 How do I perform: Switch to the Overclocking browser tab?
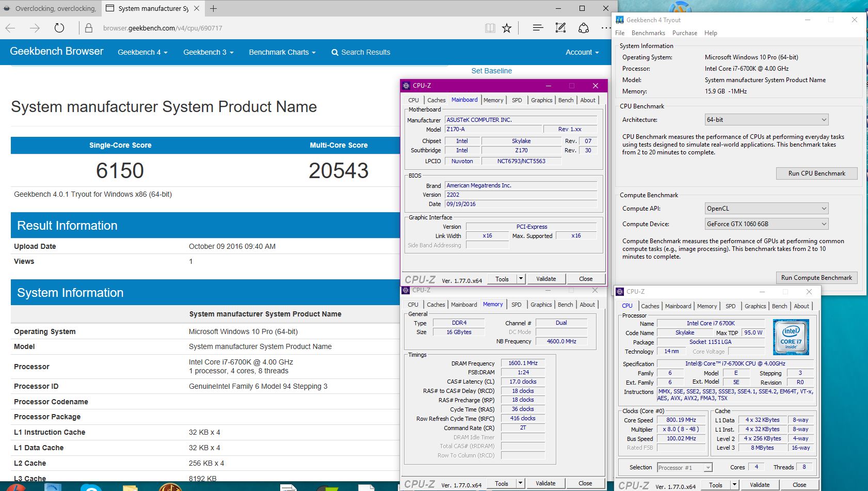51,8
